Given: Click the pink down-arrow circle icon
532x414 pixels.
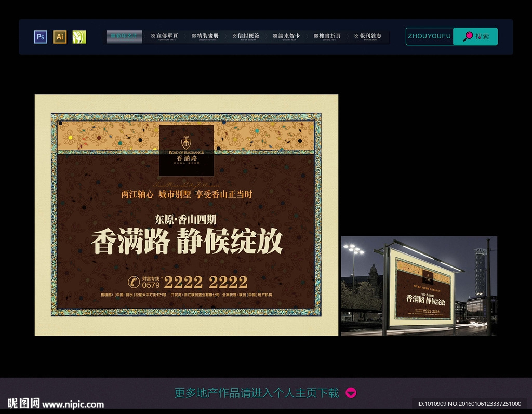Looking at the screenshot, I should coord(351,393).
